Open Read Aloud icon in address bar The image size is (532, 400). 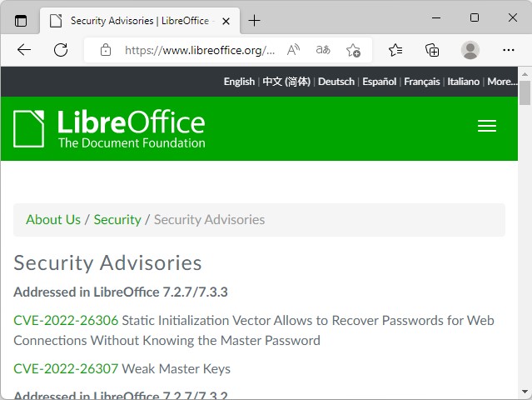(x=293, y=50)
